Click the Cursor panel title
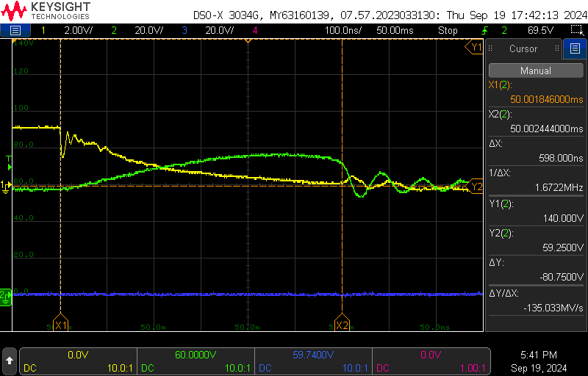Image resolution: width=588 pixels, height=376 pixels. click(x=523, y=48)
